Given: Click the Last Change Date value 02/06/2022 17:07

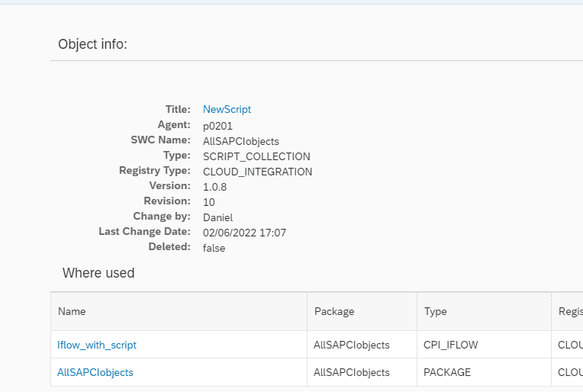Looking at the screenshot, I should coord(245,233).
